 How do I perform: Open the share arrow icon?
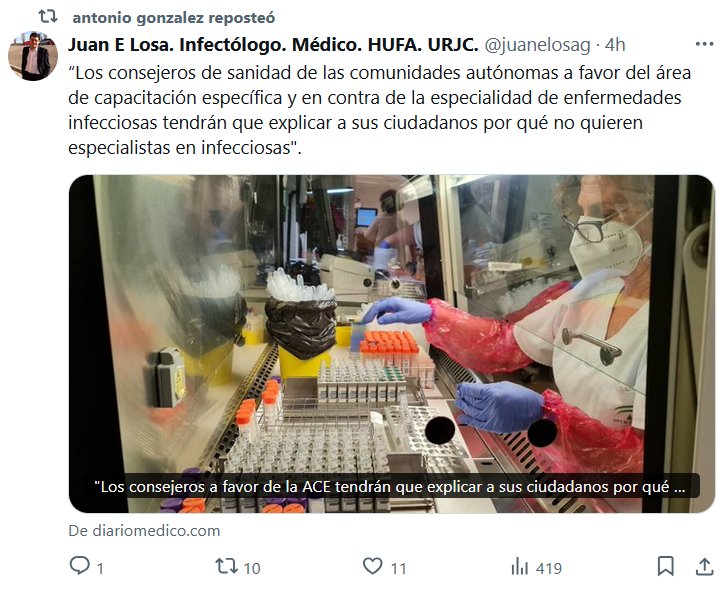tap(704, 566)
